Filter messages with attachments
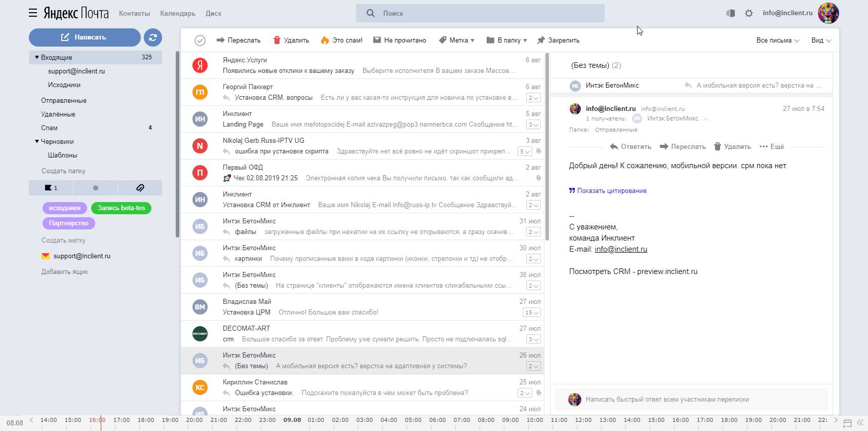Image resolution: width=868 pixels, height=431 pixels. [x=140, y=188]
